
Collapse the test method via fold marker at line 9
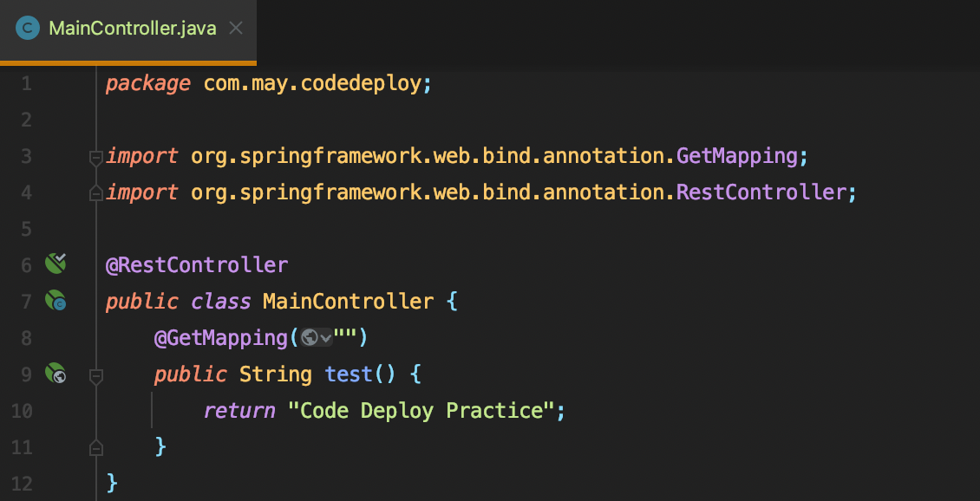click(x=95, y=375)
